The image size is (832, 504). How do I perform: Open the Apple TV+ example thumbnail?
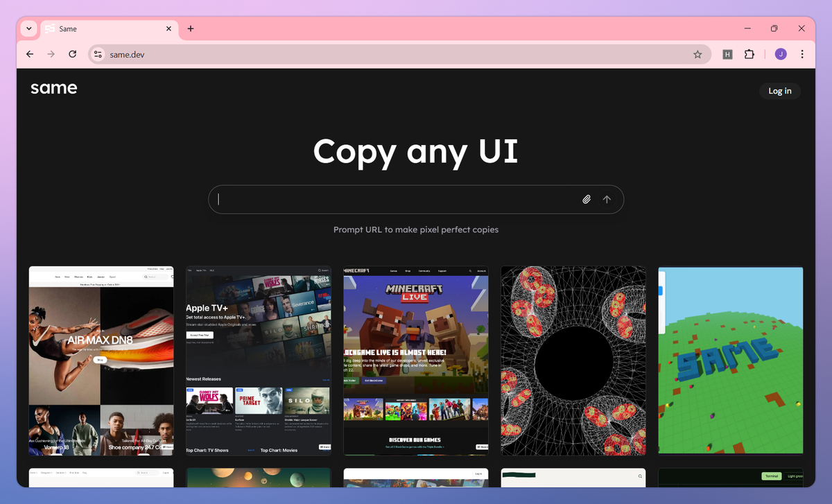[258, 360]
